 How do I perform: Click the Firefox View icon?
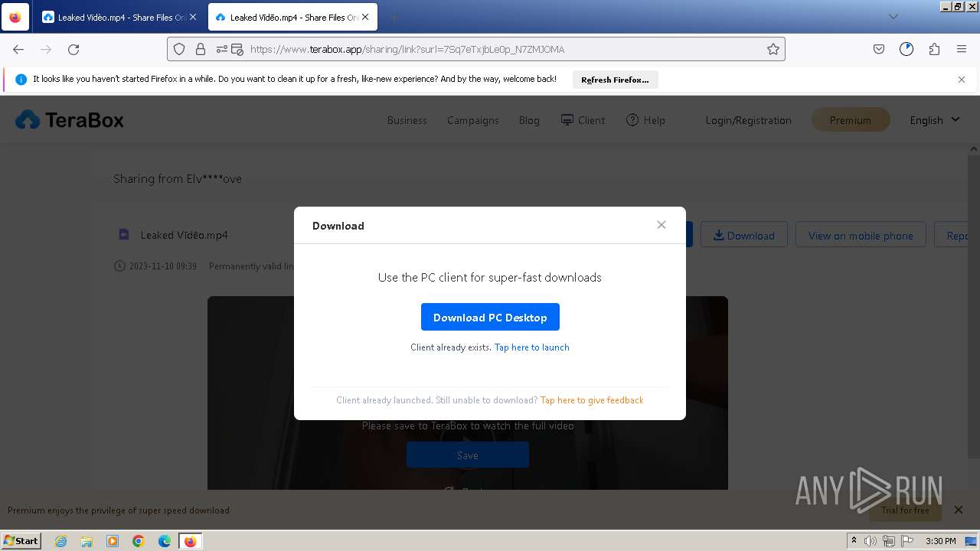(x=15, y=17)
